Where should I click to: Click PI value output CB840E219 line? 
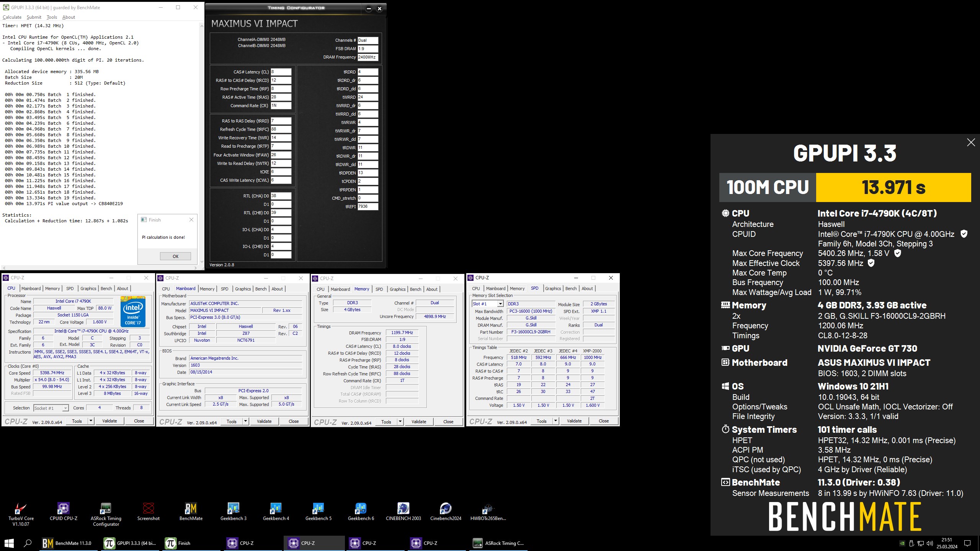[64, 204]
